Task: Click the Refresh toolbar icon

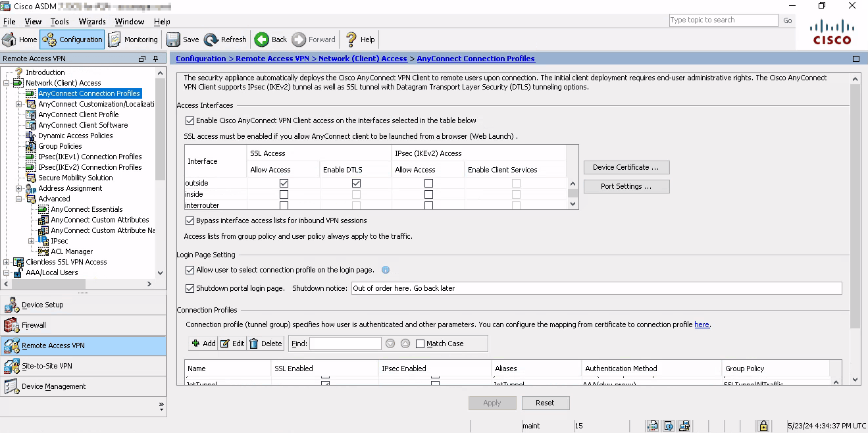Action: click(x=211, y=39)
